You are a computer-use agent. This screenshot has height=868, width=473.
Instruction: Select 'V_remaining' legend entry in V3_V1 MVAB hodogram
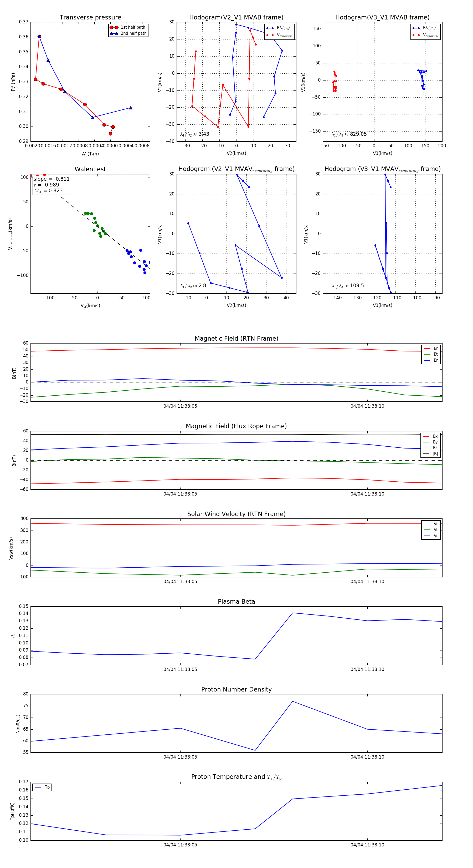pos(425,35)
